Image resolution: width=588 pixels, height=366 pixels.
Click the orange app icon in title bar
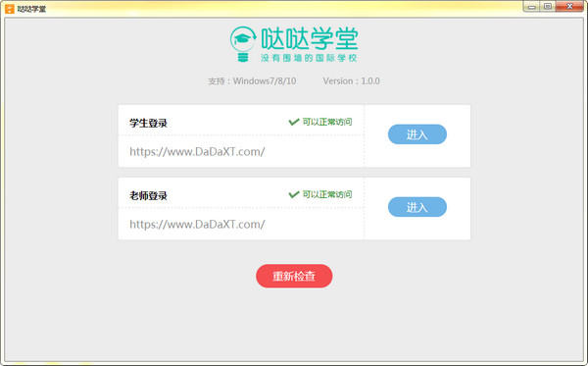click(10, 8)
